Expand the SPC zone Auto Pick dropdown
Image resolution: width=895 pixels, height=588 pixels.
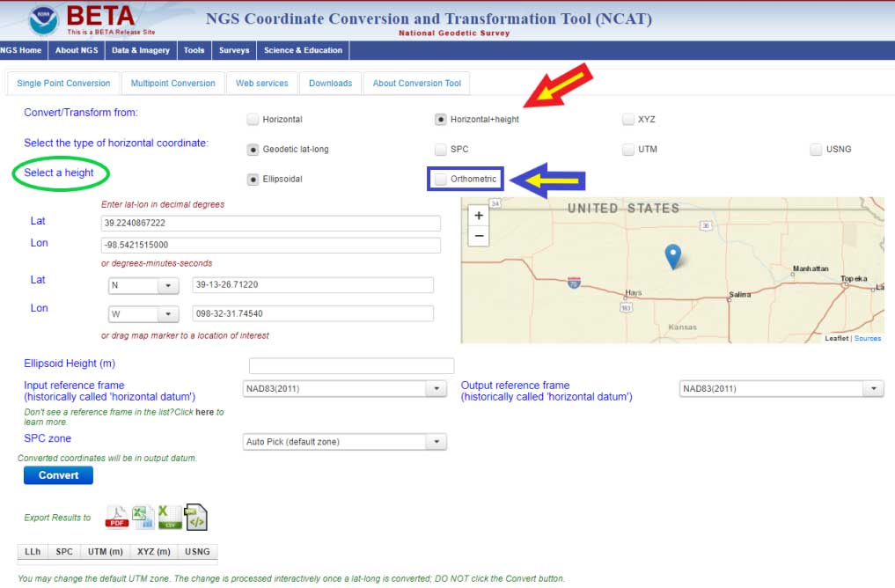344,442
